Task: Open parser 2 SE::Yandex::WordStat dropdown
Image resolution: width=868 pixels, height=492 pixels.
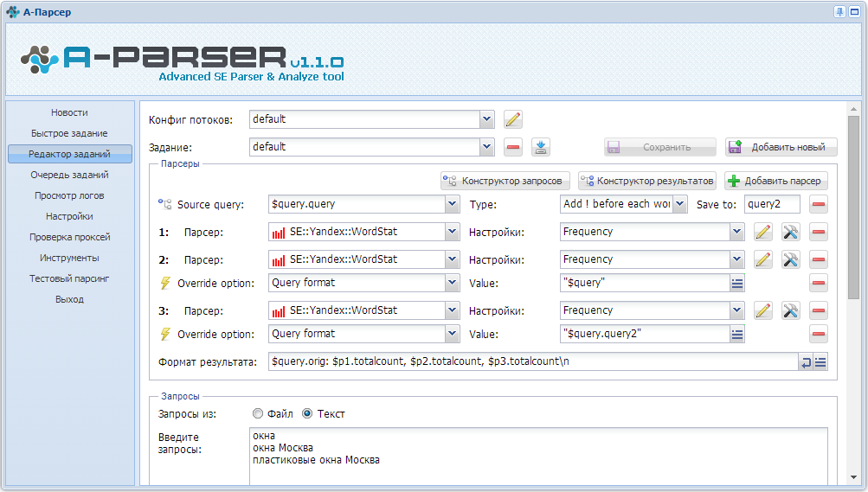Action: 452,259
